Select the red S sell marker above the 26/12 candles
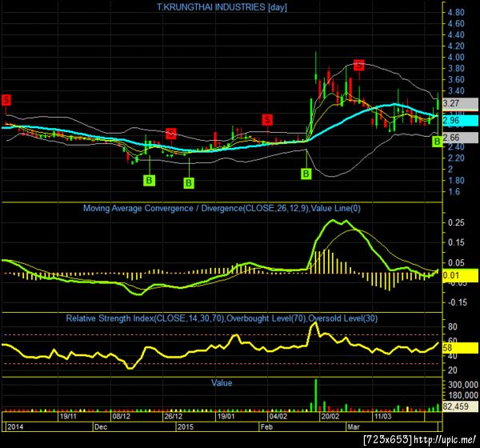 point(171,134)
